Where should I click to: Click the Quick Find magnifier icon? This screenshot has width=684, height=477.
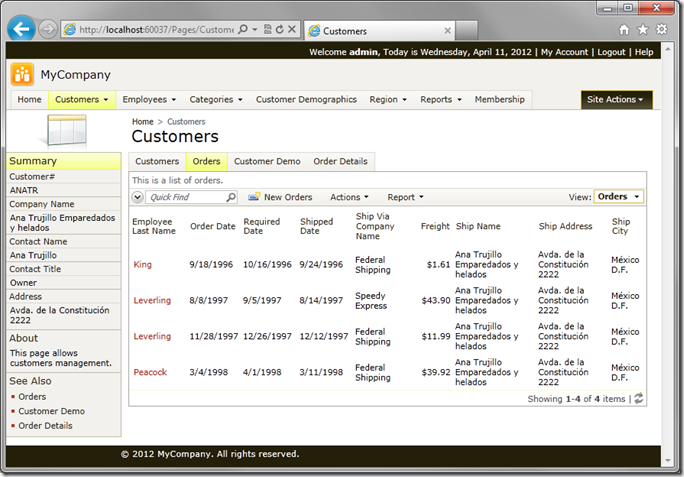coord(231,198)
